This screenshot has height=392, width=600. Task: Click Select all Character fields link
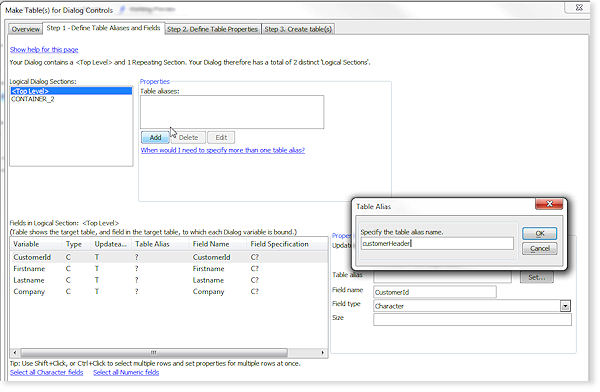pyautogui.click(x=46, y=372)
